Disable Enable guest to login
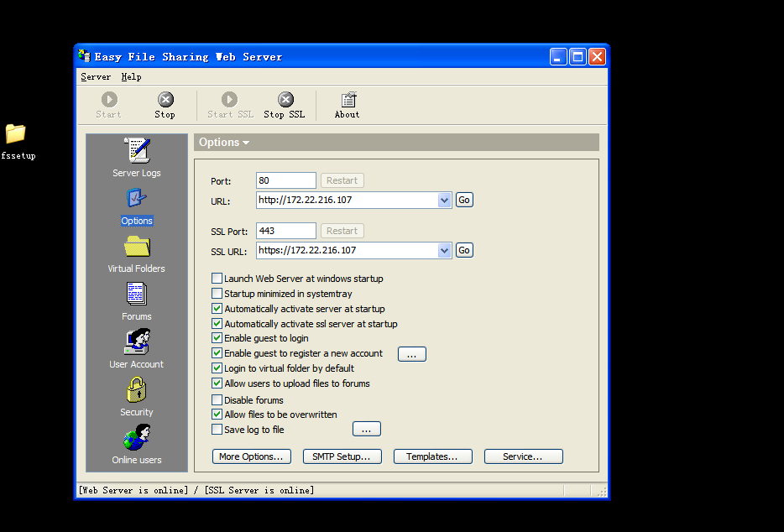This screenshot has height=532, width=784. (x=217, y=338)
